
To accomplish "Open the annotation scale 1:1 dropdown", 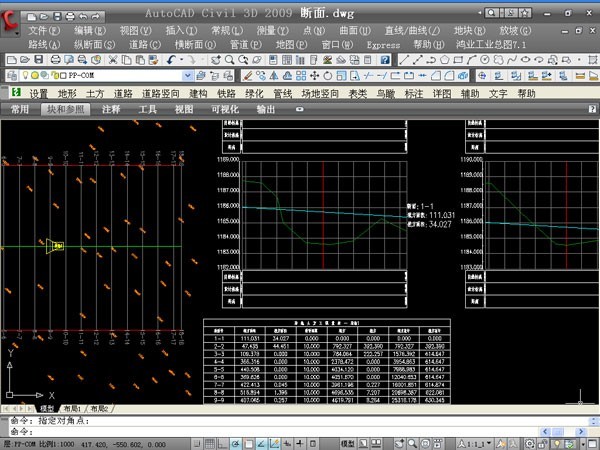I will (x=478, y=442).
